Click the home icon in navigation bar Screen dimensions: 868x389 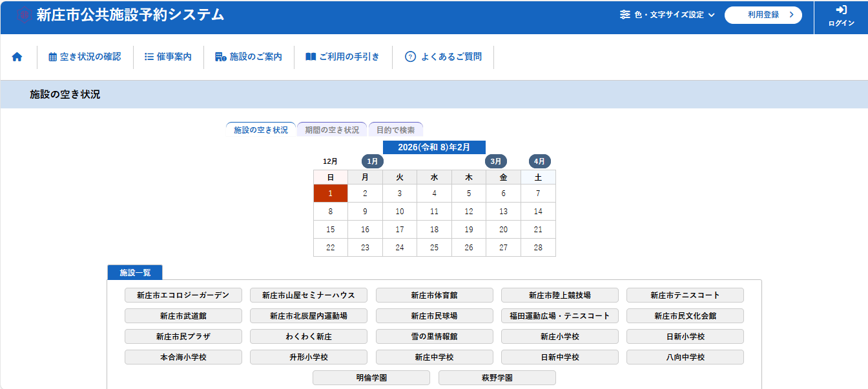17,57
